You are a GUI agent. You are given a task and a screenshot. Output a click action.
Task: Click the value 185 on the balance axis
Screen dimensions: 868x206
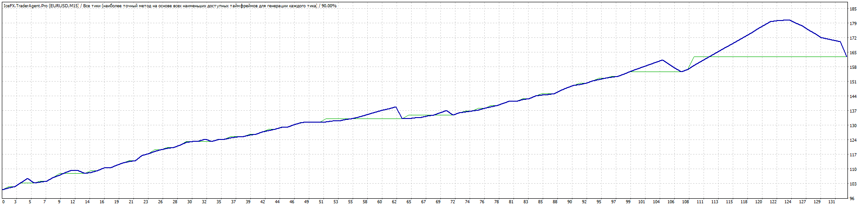(853, 9)
